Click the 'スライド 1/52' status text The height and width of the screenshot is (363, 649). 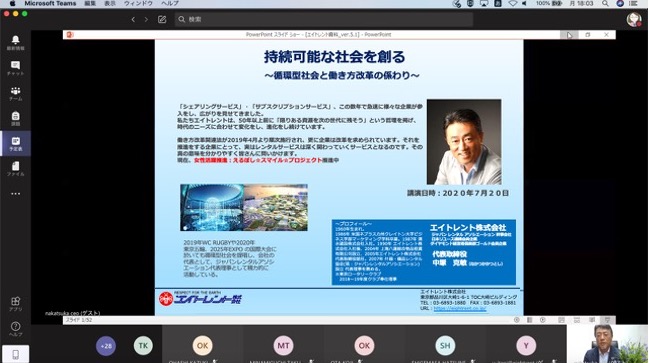click(79, 320)
